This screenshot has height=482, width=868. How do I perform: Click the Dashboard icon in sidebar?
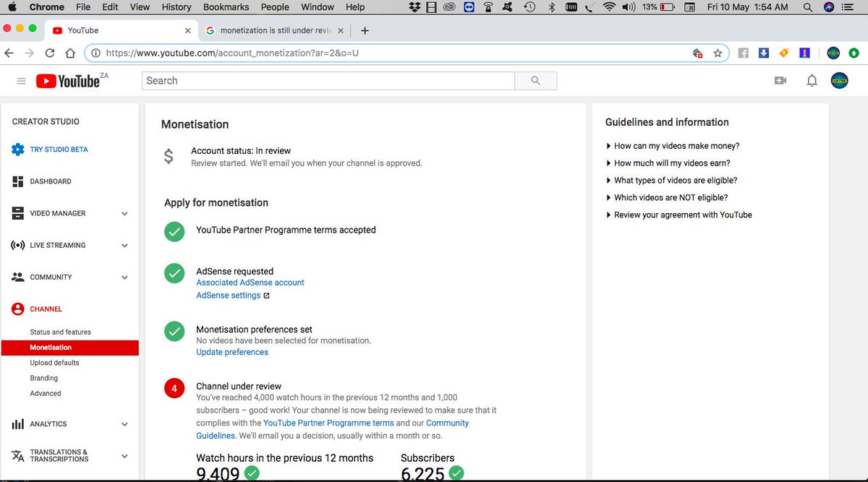click(18, 181)
